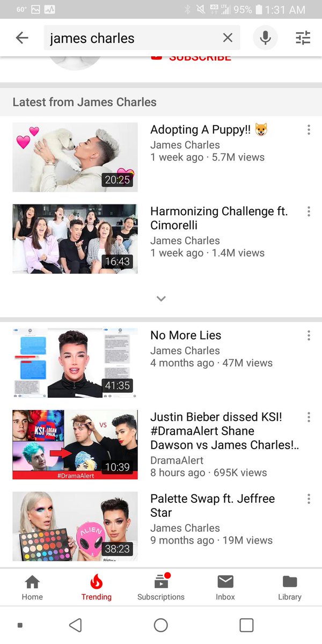Open the Library tab
322x644 pixels.
pos(290,587)
